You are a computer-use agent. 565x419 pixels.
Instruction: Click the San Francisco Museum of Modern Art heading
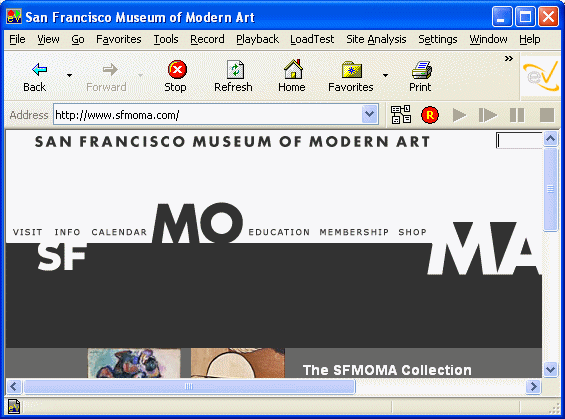pos(232,142)
